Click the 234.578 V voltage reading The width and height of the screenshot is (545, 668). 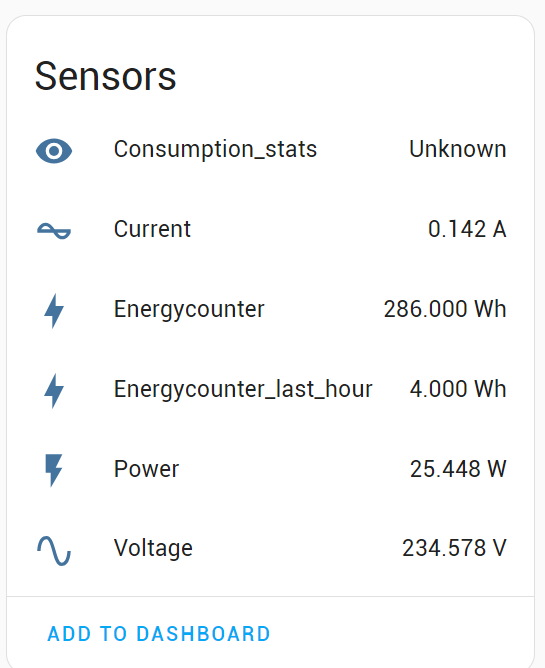click(454, 548)
